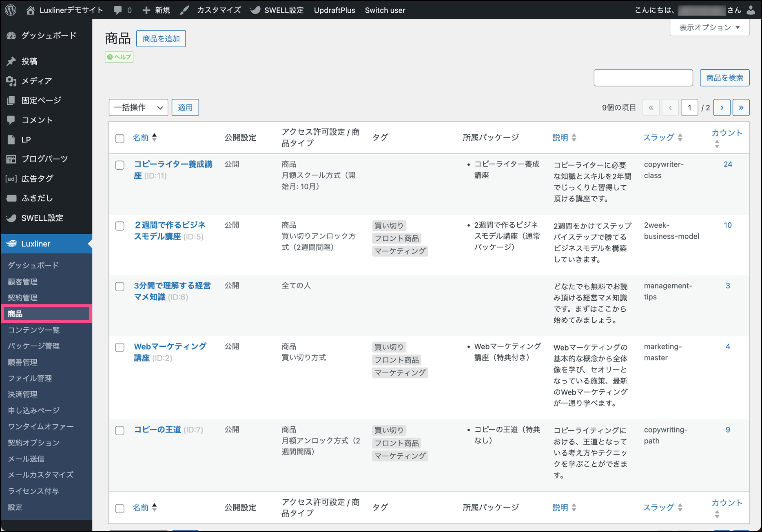Click the user avatar icon at top right
Screen dimensions: 762x532
pyautogui.click(x=751, y=10)
